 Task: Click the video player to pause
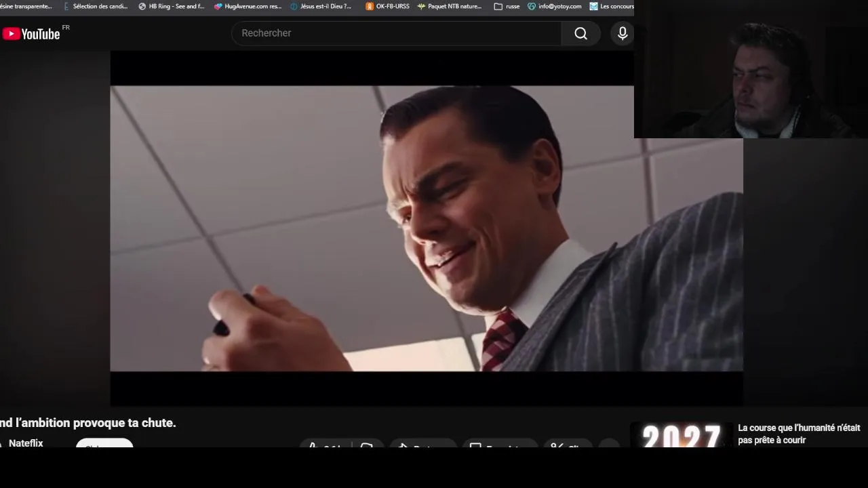tap(427, 228)
